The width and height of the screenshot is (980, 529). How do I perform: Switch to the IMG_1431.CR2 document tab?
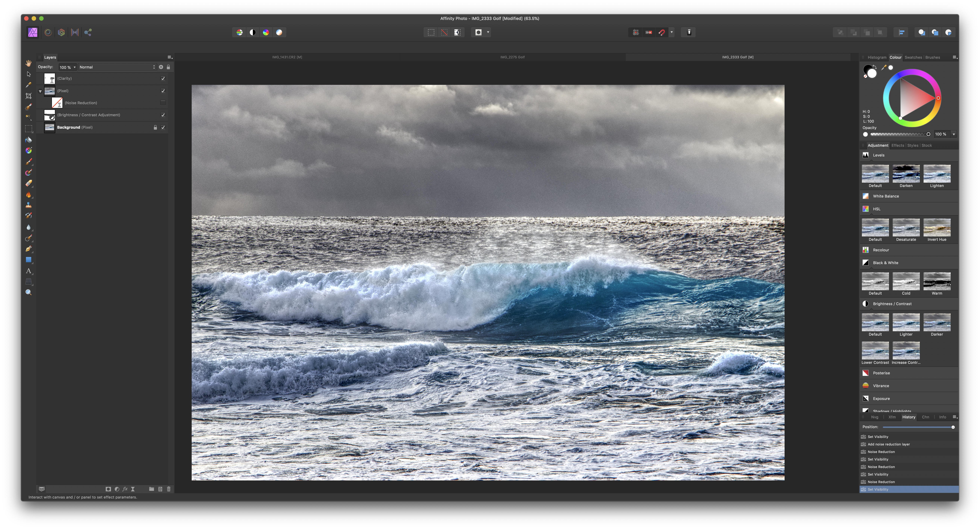[287, 57]
